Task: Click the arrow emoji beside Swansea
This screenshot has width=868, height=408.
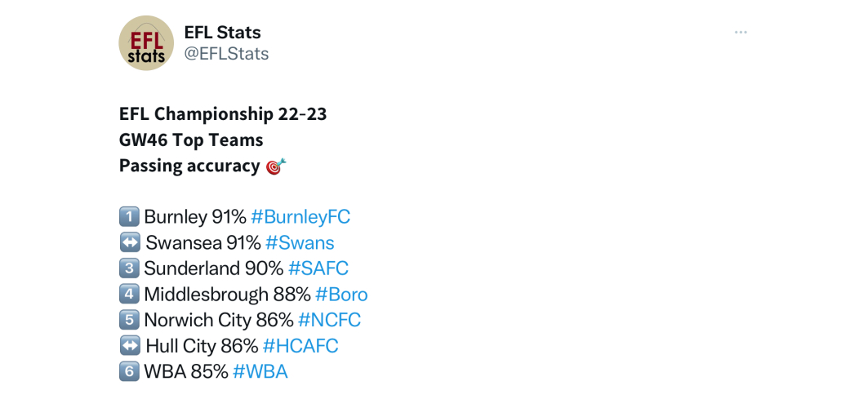Action: tap(130, 243)
